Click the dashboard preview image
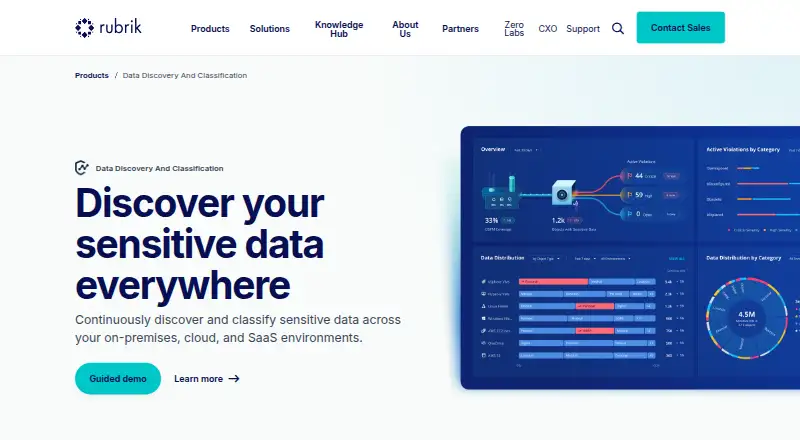The image size is (800, 440). tap(630, 258)
